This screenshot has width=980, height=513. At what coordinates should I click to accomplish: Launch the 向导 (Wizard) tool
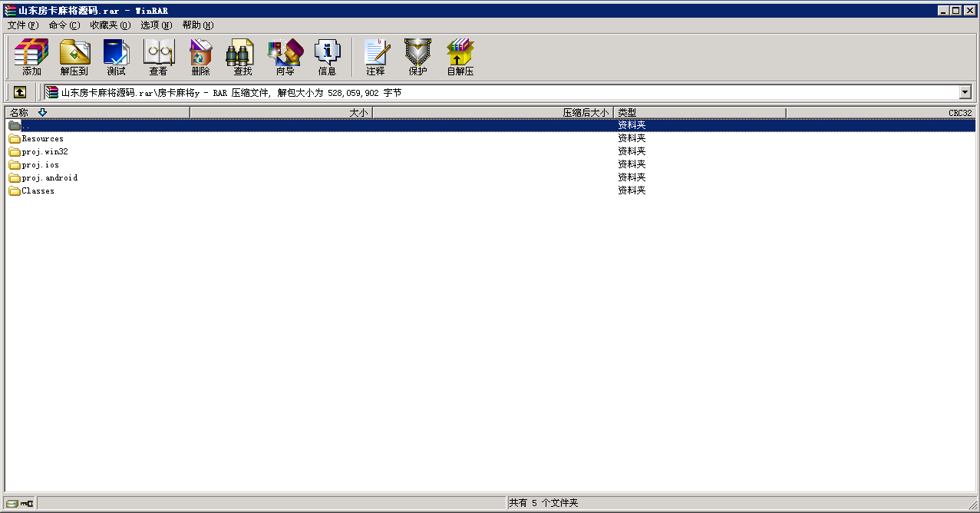pos(285,58)
